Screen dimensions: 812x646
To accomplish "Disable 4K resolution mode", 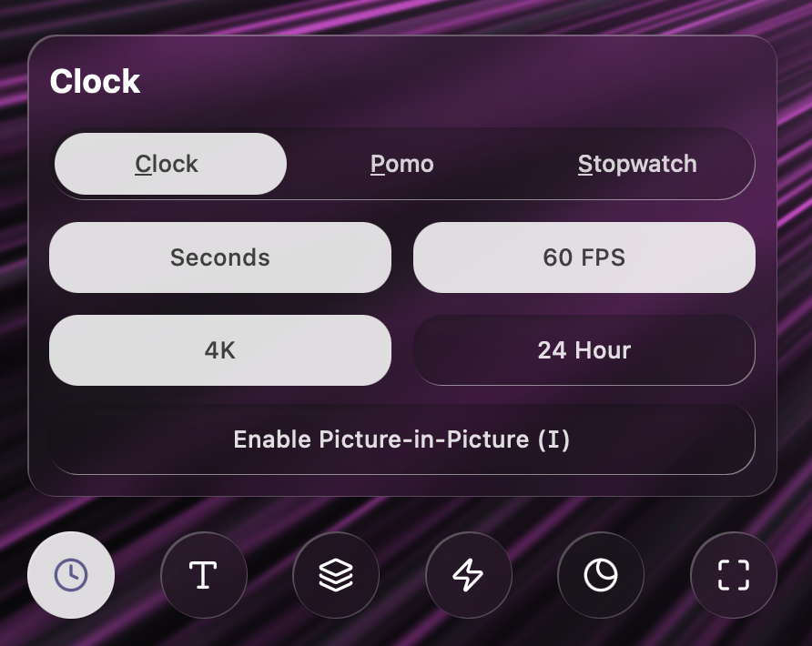I will click(220, 350).
